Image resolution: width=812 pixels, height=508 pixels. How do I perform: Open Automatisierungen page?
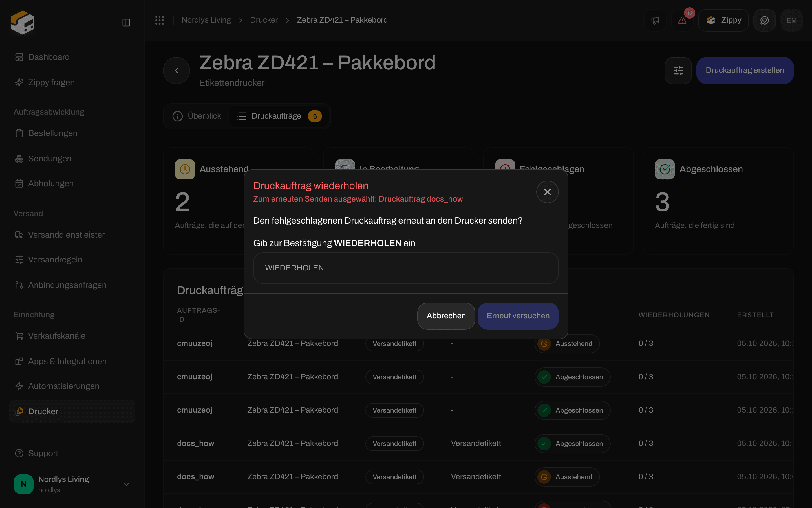(x=72, y=386)
